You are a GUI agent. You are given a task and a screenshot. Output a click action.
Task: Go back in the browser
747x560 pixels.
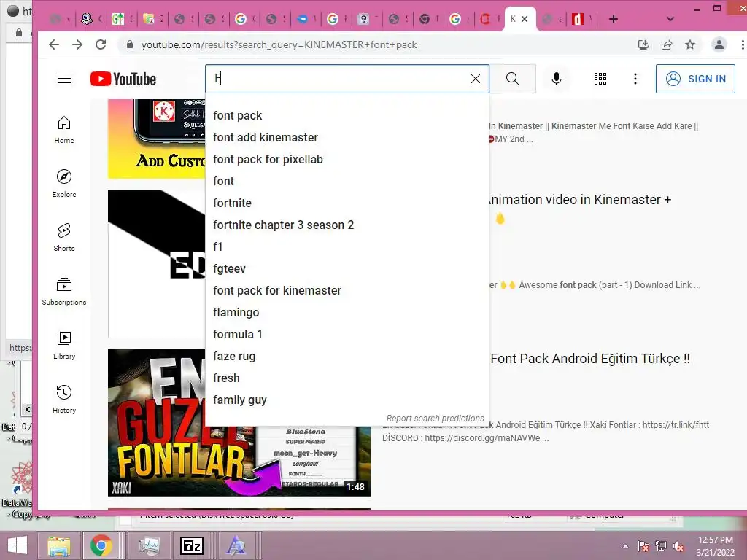(54, 44)
